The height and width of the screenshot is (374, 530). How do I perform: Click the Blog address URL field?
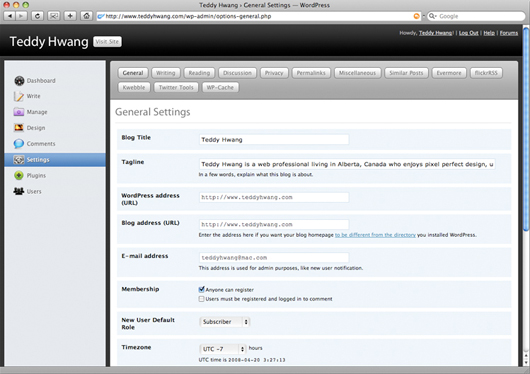(274, 225)
